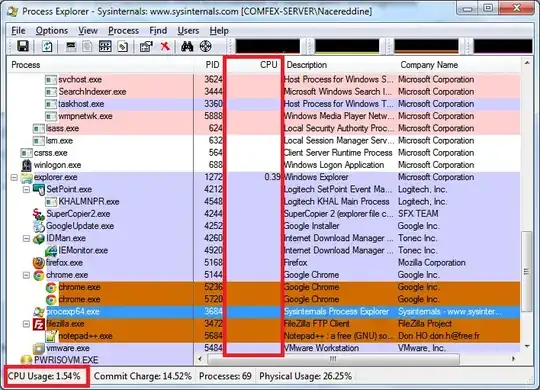
Task: Click the Refresh Now toolbar icon
Action: tap(47, 46)
